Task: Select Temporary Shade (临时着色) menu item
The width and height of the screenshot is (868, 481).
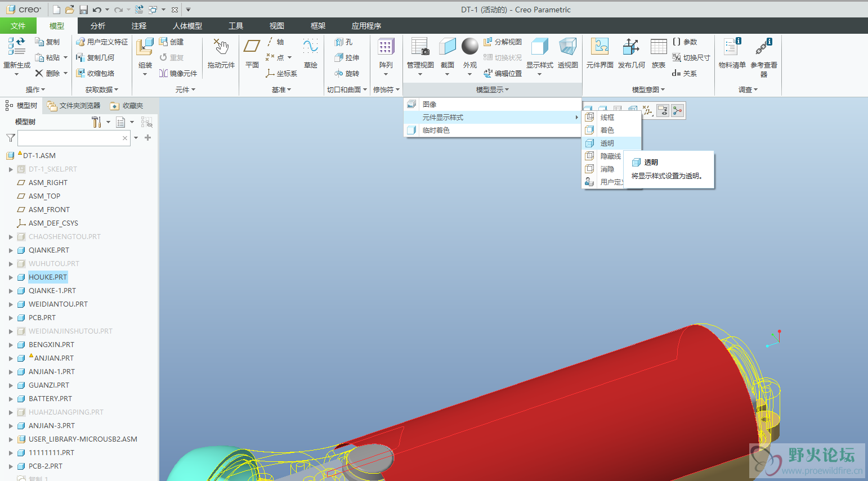Action: click(x=493, y=131)
